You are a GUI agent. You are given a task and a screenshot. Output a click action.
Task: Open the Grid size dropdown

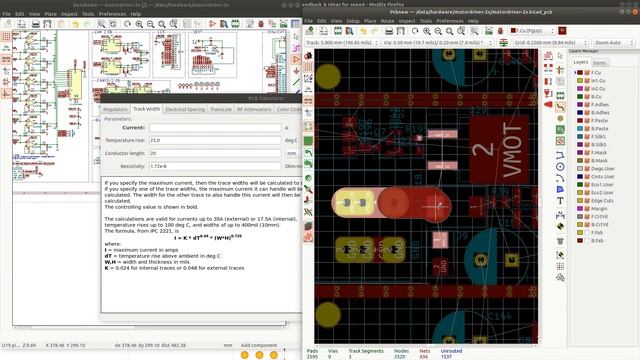coord(551,42)
